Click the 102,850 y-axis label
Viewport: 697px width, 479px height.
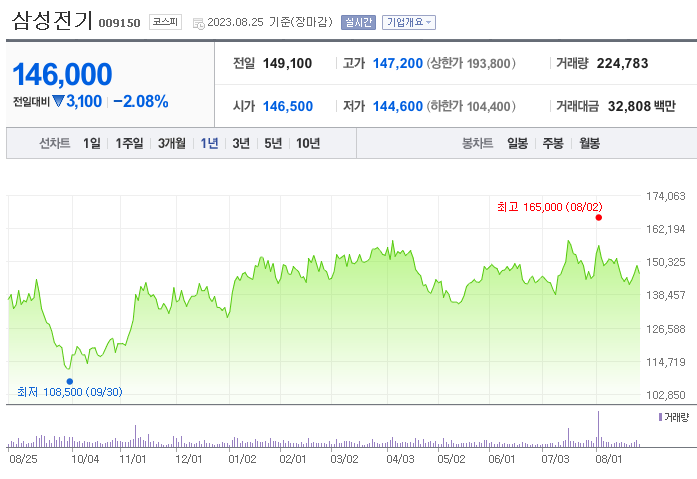(x=665, y=395)
